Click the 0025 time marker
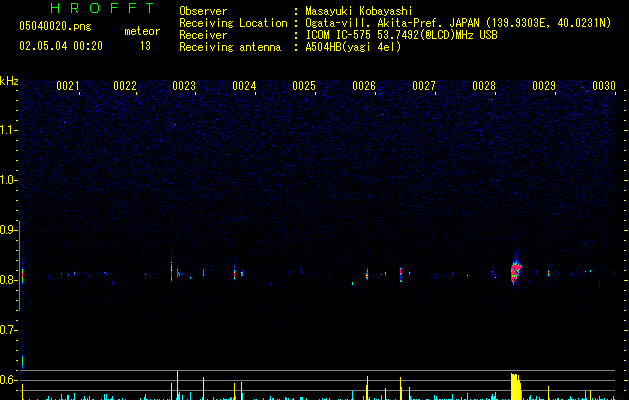The image size is (629, 400). coord(304,86)
